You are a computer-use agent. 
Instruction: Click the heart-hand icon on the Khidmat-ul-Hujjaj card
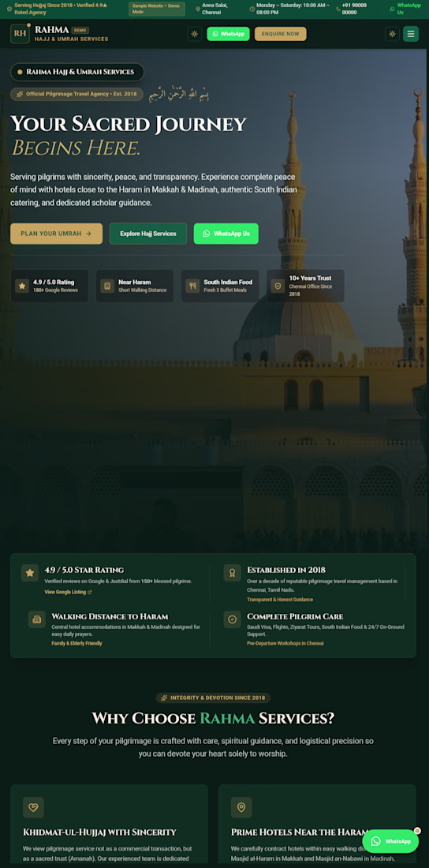pyautogui.click(x=33, y=808)
